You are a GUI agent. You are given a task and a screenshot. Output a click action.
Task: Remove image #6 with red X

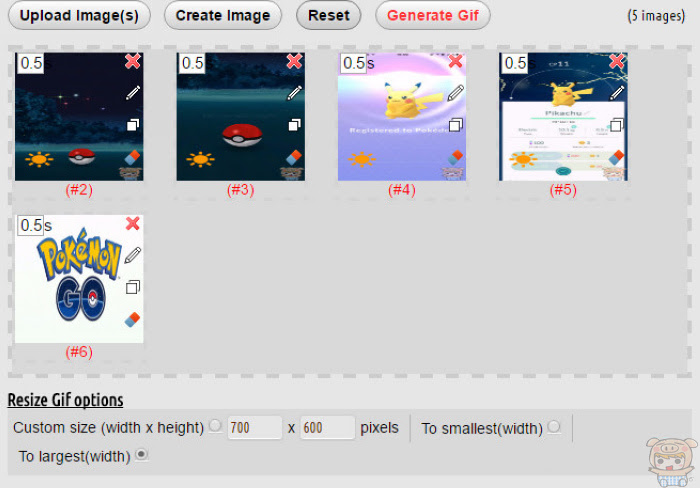[x=133, y=223]
